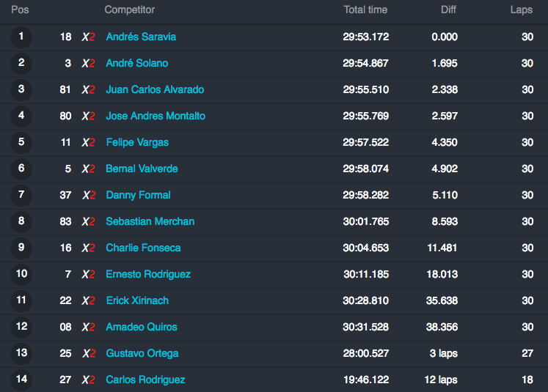Click the Competitor column header
The width and height of the screenshot is (548, 392).
(x=130, y=10)
